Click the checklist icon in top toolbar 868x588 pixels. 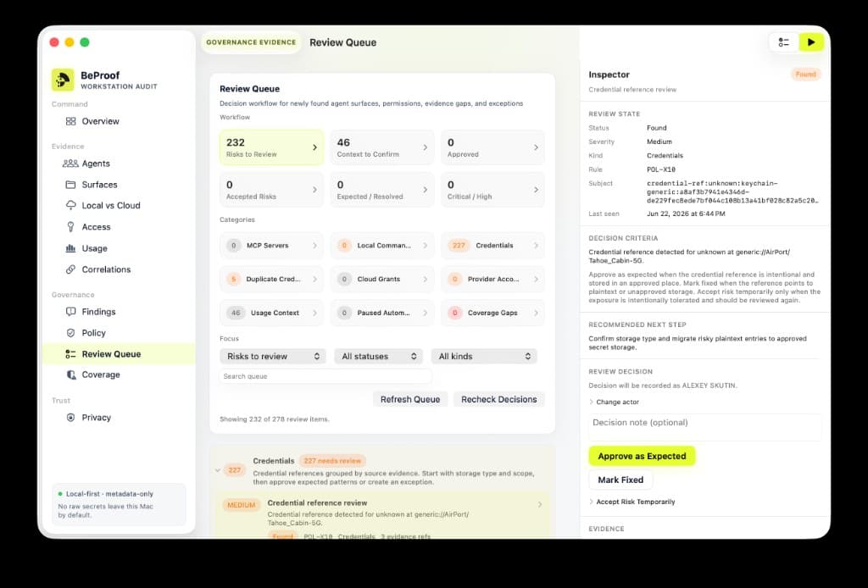[784, 42]
